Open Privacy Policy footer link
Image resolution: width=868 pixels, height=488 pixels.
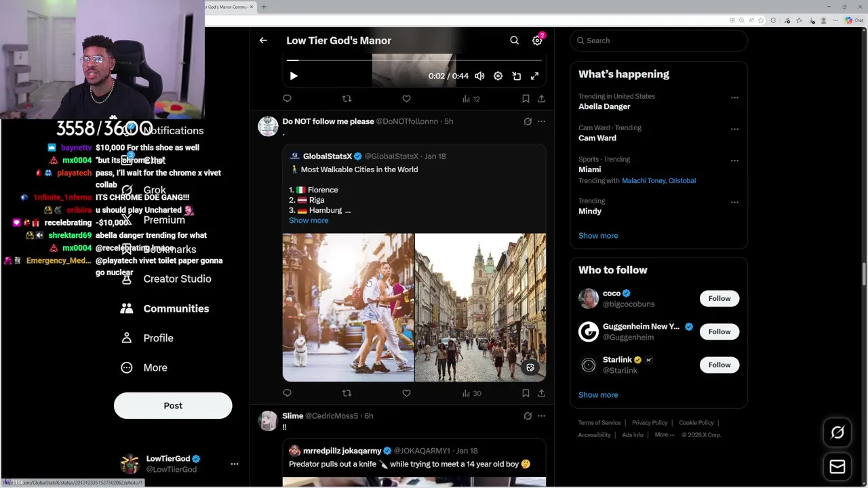tap(650, 423)
